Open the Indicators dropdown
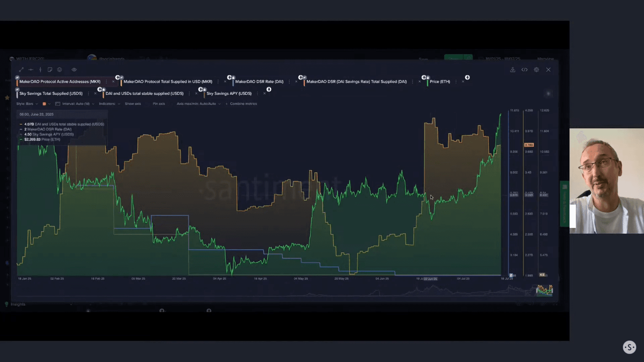This screenshot has height=362, width=644. point(109,104)
